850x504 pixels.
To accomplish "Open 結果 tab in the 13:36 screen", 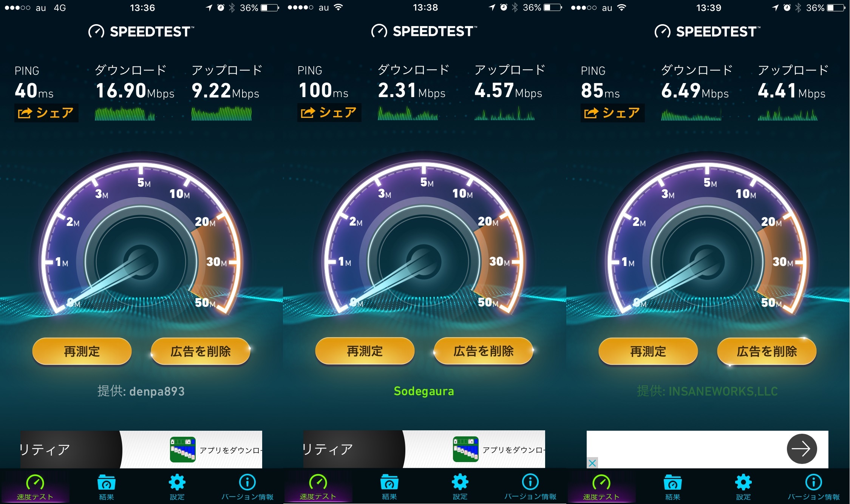I will click(106, 487).
